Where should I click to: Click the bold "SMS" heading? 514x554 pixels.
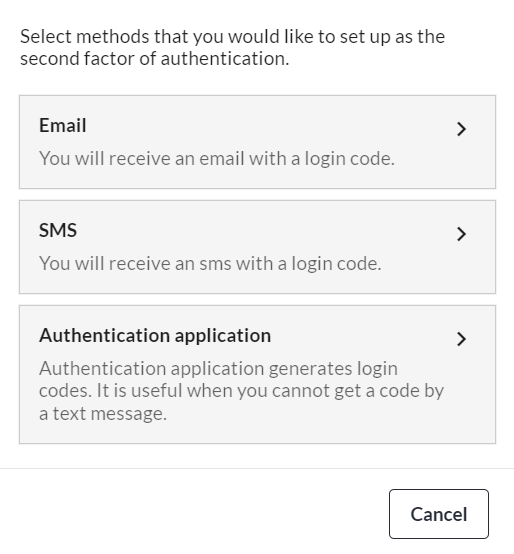click(x=58, y=230)
